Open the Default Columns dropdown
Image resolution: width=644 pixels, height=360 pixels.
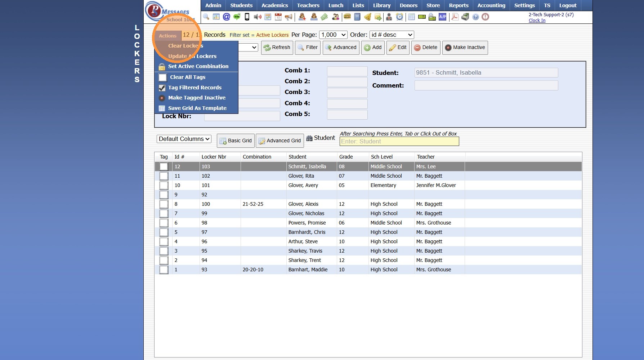click(x=184, y=139)
